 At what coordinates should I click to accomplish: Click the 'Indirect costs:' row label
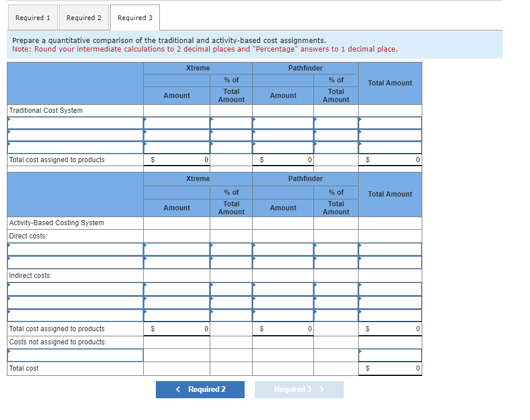click(30, 276)
